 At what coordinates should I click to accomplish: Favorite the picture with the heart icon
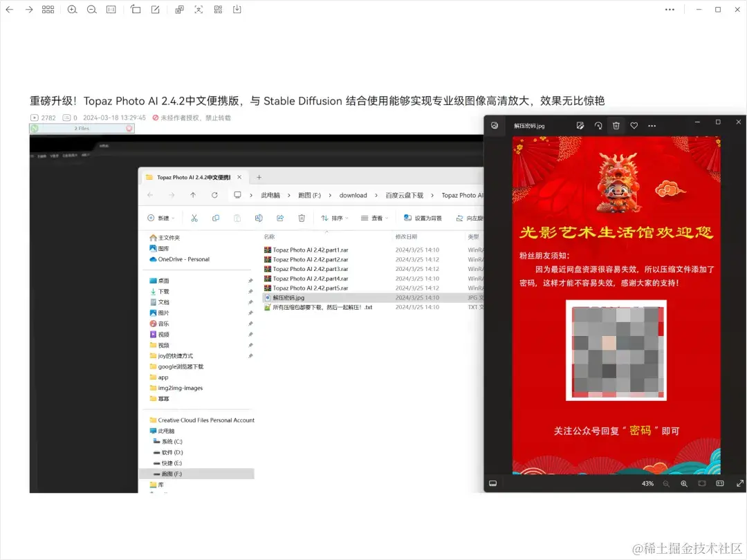(634, 126)
